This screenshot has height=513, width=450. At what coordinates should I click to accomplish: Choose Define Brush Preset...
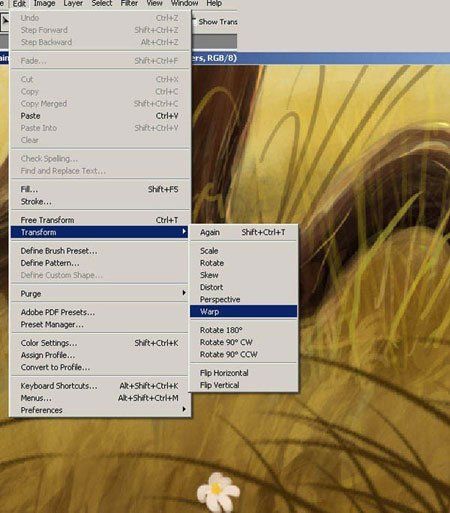pos(99,251)
